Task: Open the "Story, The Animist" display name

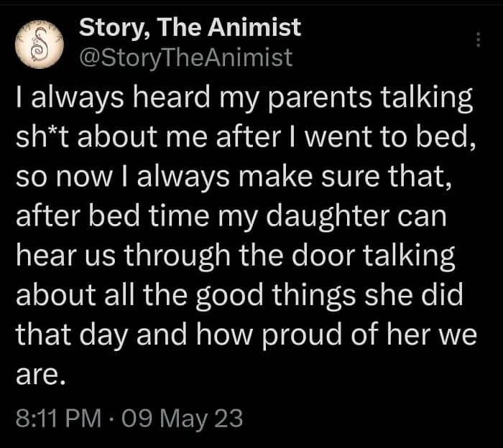Action: coord(190,28)
